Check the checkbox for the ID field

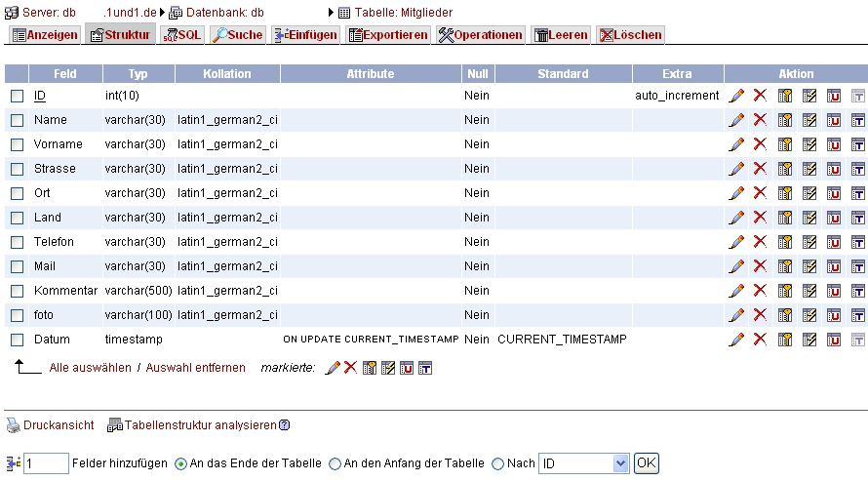point(17,96)
